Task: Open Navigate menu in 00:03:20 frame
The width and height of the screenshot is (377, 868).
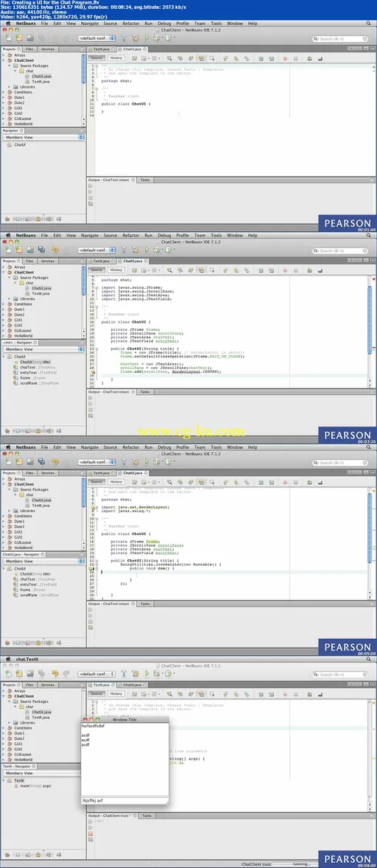Action: coord(90,235)
